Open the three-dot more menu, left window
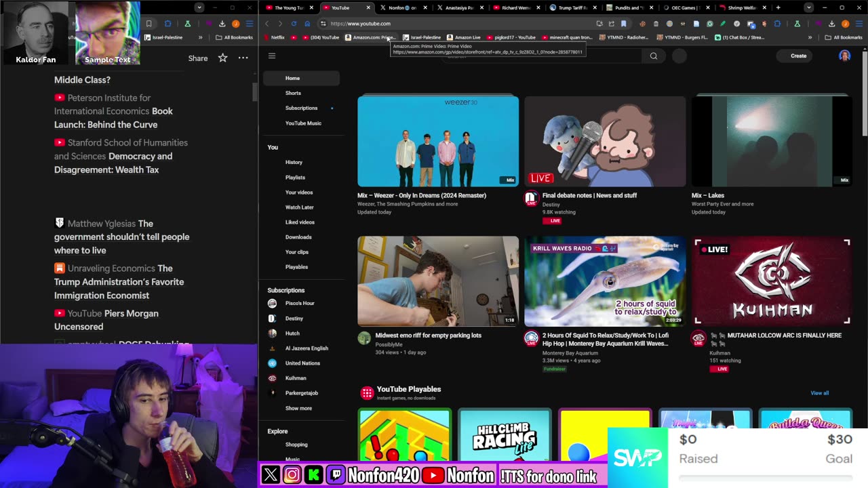868x488 pixels. pyautogui.click(x=243, y=58)
